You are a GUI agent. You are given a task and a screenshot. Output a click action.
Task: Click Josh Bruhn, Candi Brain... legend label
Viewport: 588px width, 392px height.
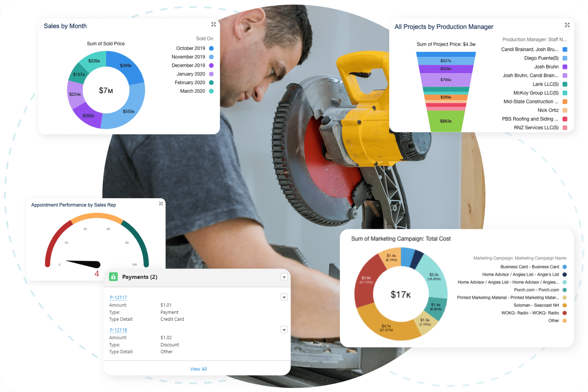point(531,76)
